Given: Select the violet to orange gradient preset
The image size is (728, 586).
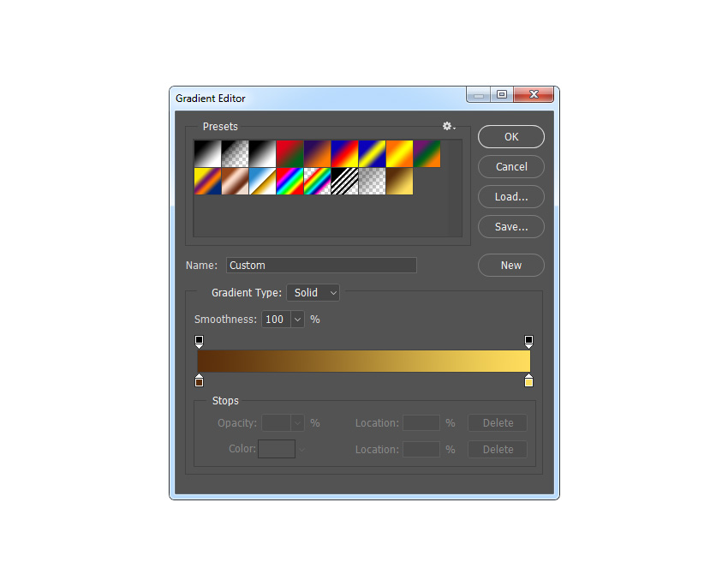Looking at the screenshot, I should (317, 153).
